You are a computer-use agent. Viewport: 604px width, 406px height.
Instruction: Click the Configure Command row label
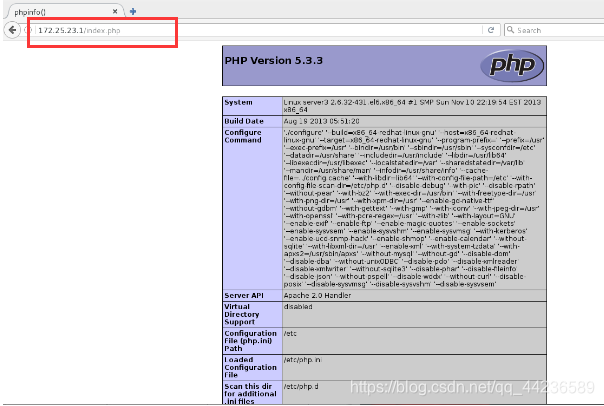coord(243,136)
